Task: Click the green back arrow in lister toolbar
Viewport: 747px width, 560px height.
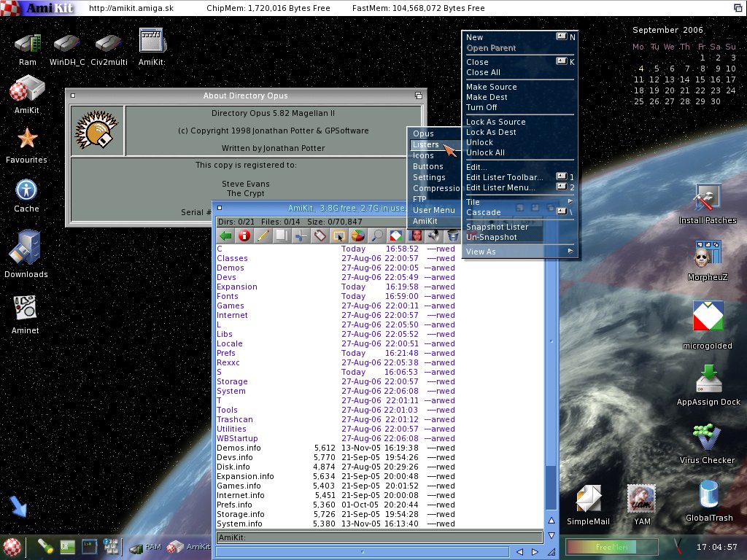Action: point(225,236)
